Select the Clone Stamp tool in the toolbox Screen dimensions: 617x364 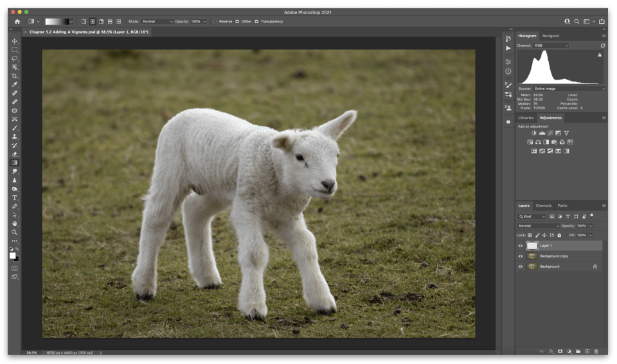[15, 136]
